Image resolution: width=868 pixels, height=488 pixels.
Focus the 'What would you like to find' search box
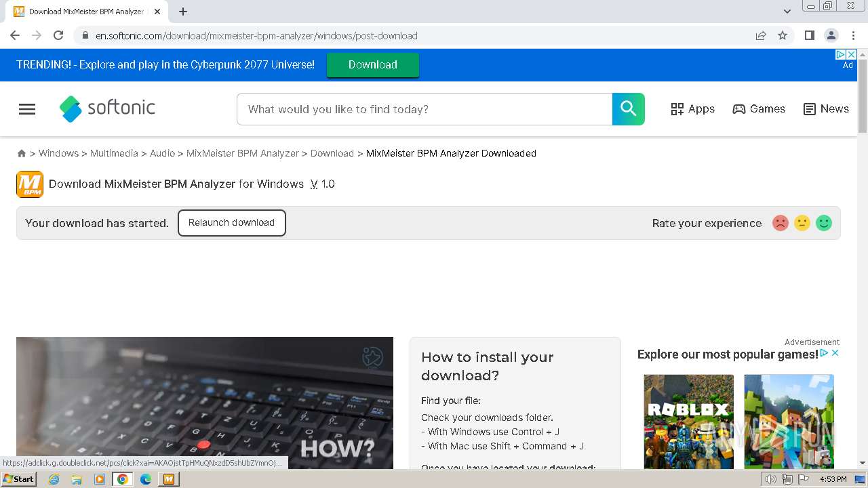pos(425,109)
